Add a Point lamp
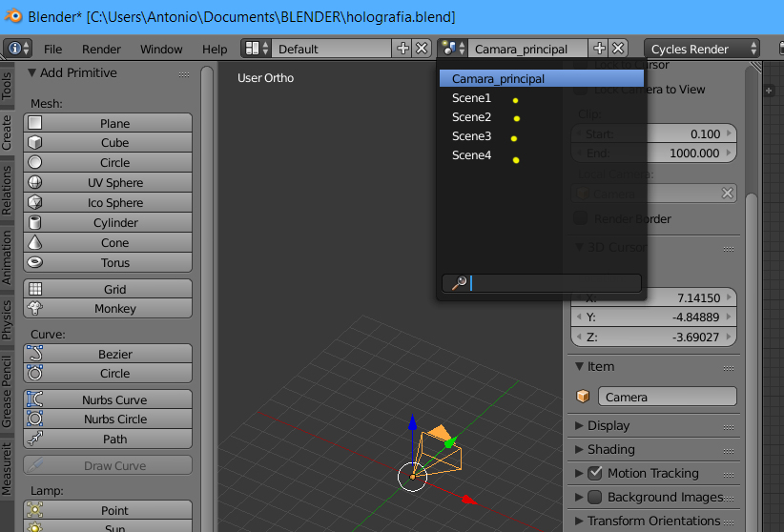Image resolution: width=784 pixels, height=532 pixels. click(108, 510)
